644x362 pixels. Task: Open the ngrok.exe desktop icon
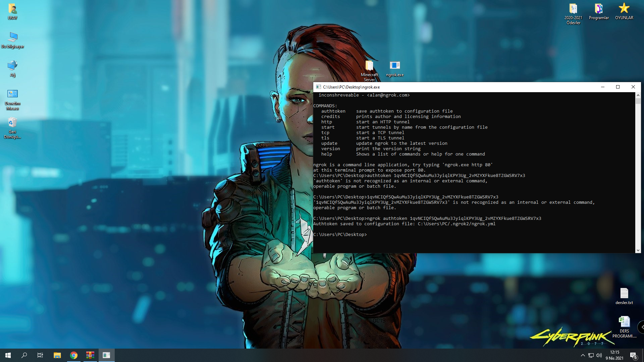click(x=395, y=66)
